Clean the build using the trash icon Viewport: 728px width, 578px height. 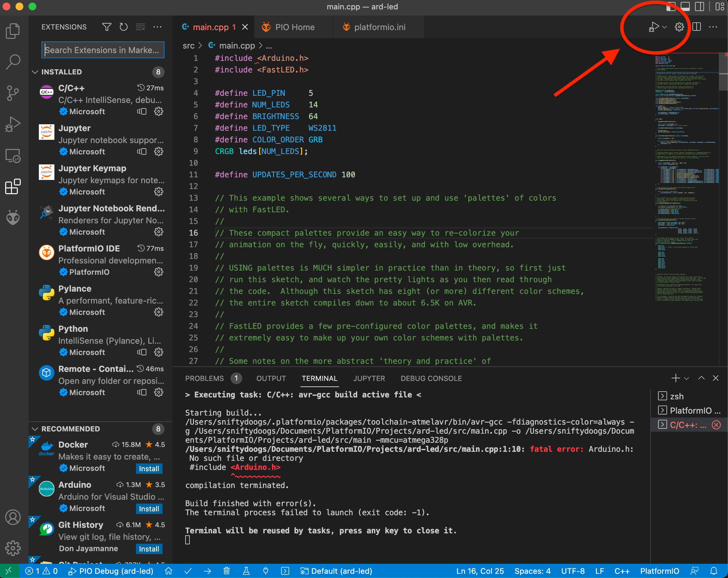227,571
